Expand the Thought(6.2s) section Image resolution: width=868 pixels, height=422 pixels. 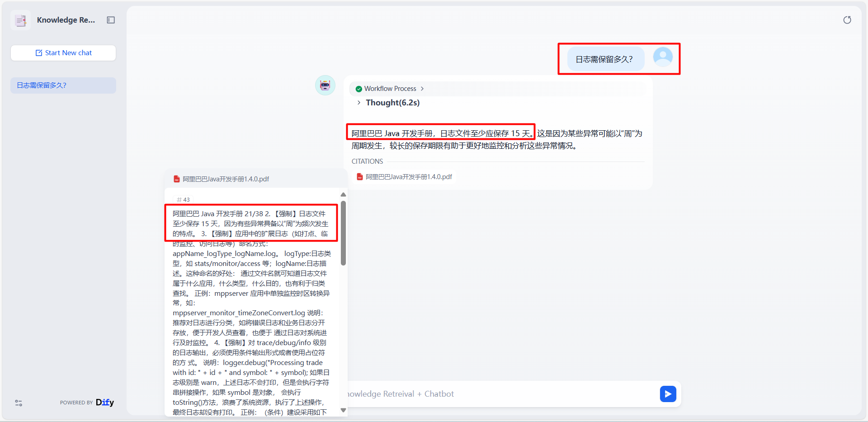pyautogui.click(x=388, y=103)
